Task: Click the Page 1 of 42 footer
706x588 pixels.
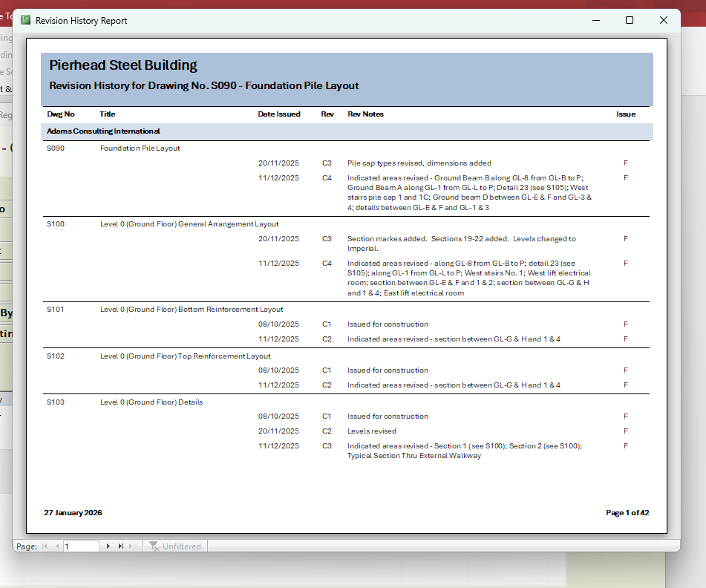Action: 627,513
